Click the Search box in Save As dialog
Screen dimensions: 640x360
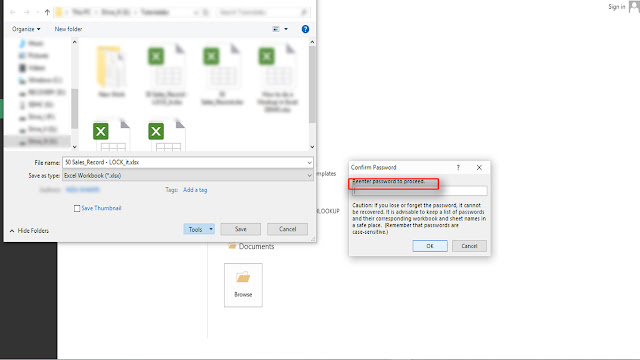tap(262, 12)
